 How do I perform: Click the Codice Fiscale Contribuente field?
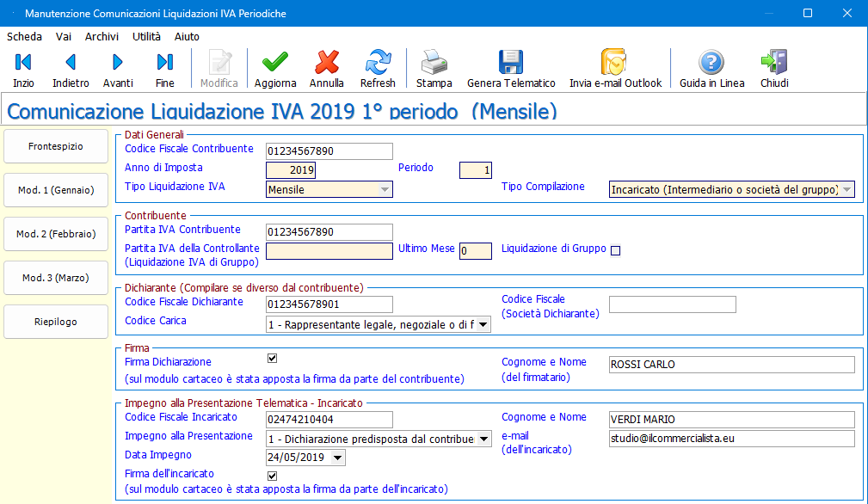click(x=329, y=151)
